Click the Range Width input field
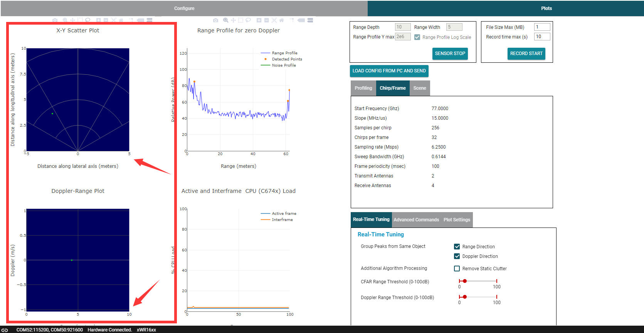 coord(454,27)
